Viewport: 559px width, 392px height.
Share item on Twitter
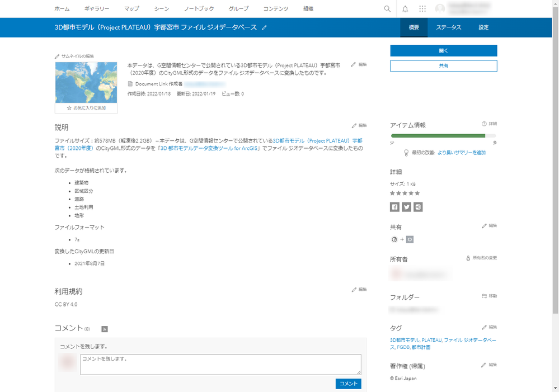pyautogui.click(x=406, y=207)
